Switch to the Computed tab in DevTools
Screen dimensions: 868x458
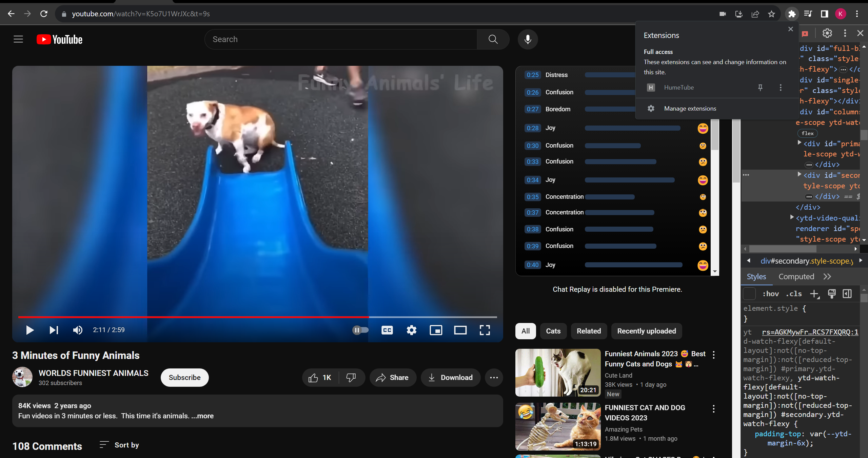pos(796,276)
